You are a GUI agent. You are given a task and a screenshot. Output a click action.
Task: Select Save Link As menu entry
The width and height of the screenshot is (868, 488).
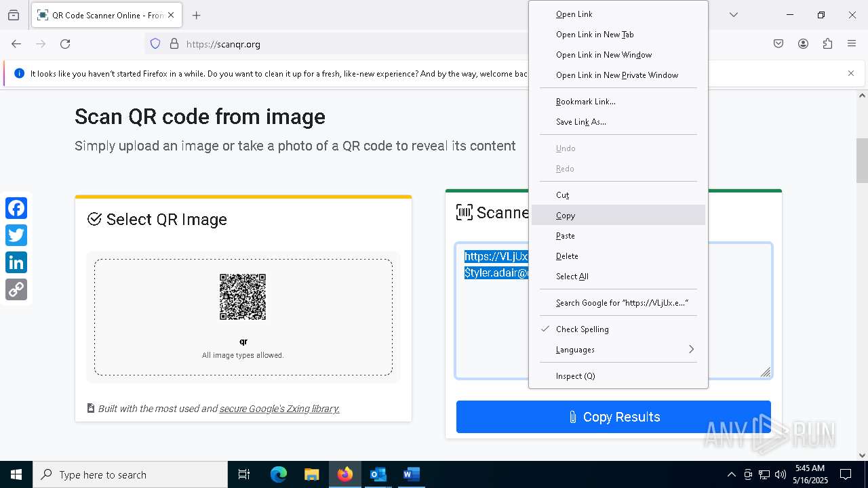(618, 122)
